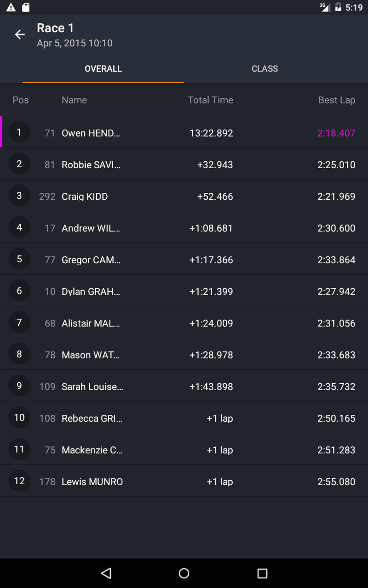The image size is (368, 588).
Task: Tap the Pos column header
Action: [x=21, y=100]
